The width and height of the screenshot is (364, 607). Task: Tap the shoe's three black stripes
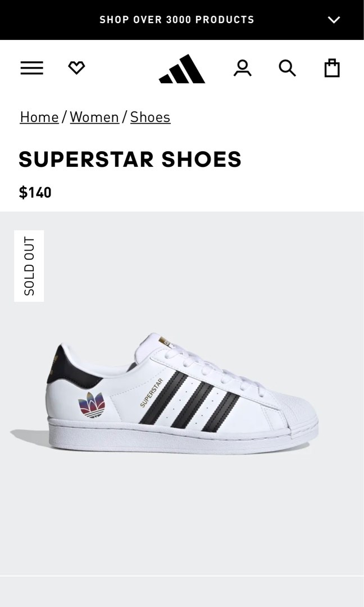click(x=189, y=401)
